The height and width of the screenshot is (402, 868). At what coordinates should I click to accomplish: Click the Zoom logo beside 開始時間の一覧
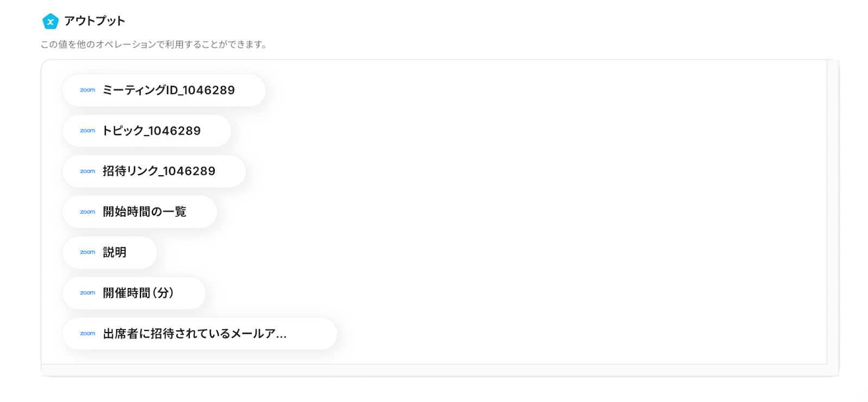point(87,212)
